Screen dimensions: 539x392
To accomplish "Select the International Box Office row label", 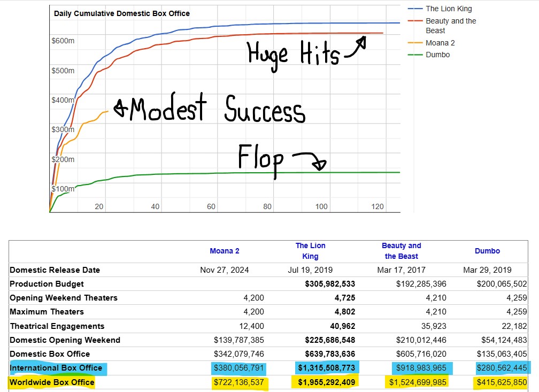I will click(x=56, y=368).
